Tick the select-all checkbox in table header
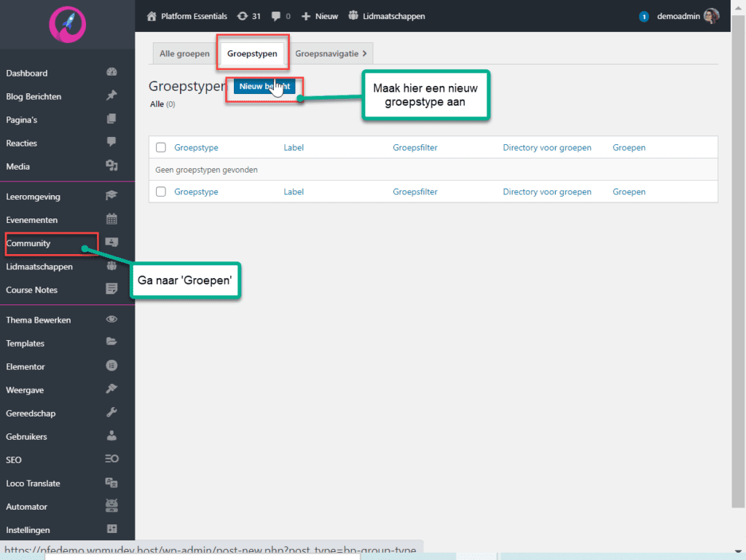Image resolution: width=746 pixels, height=560 pixels. (x=161, y=147)
